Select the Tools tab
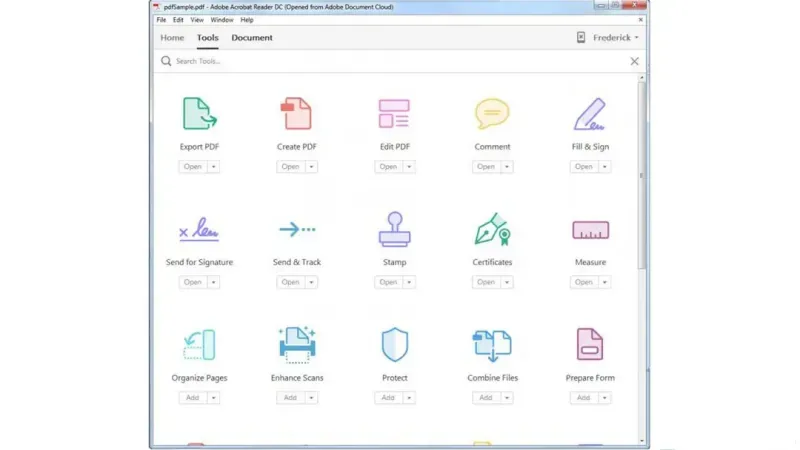This screenshot has height=450, width=800. click(x=208, y=38)
